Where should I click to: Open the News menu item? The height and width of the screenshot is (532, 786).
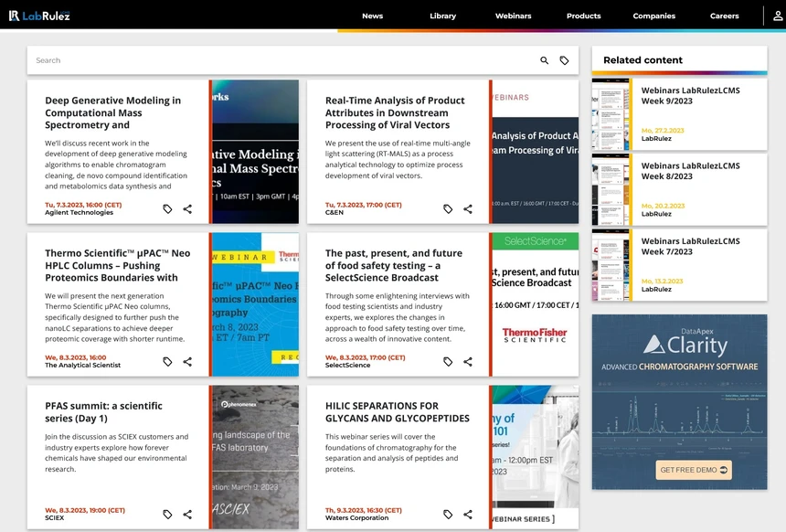(x=372, y=16)
